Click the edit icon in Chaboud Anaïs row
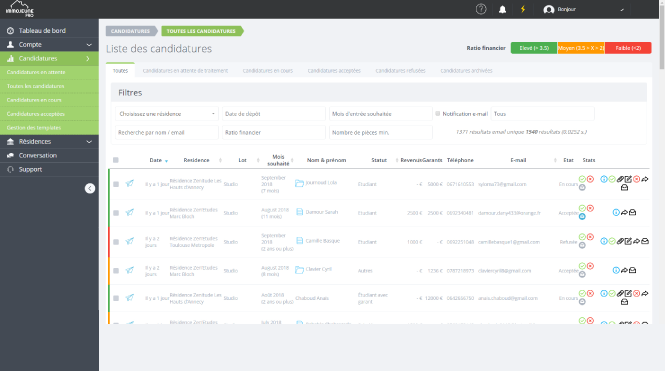This screenshot has width=665, height=371. pyautogui.click(x=628, y=293)
